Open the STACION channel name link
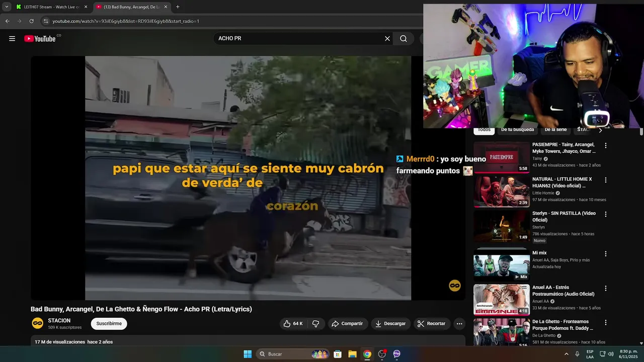The height and width of the screenshot is (362, 644). [59, 321]
